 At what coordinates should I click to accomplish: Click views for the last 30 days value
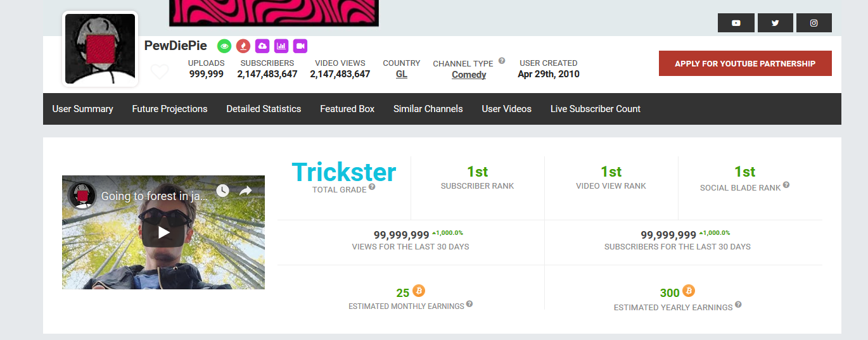(x=402, y=235)
